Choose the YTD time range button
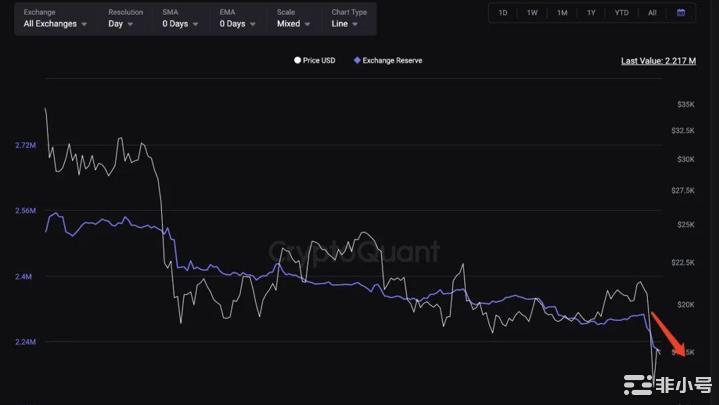The image size is (719, 405). (x=622, y=13)
